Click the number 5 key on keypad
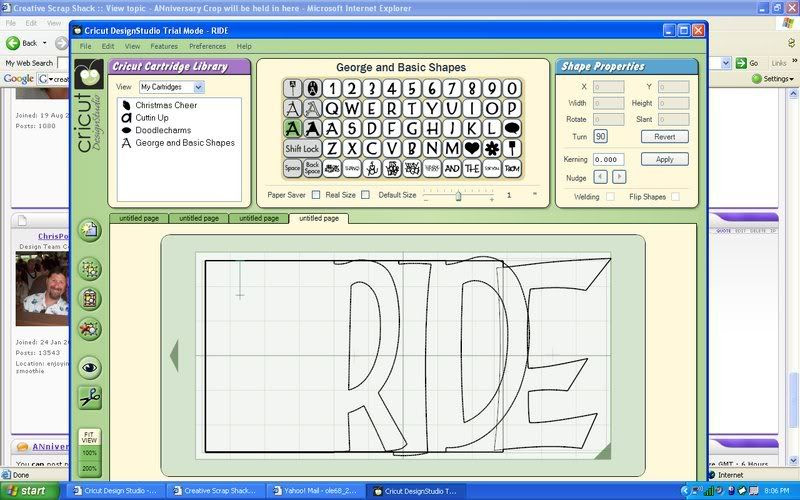The image size is (800, 500). [412, 89]
